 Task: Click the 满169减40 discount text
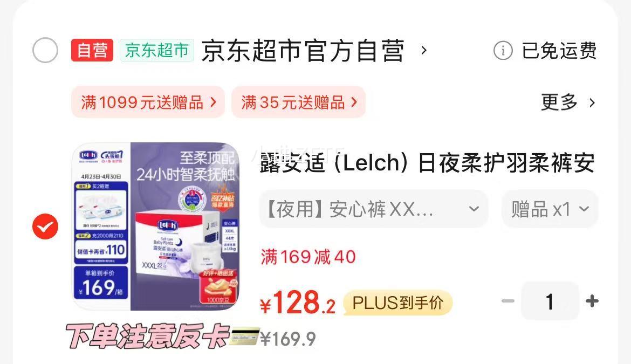point(308,257)
